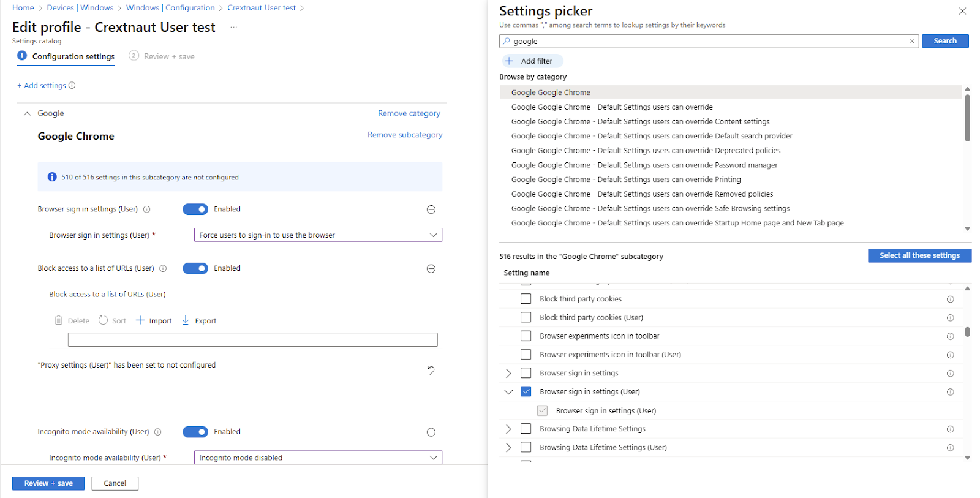This screenshot has height=498, width=980.
Task: Click the remove icon for Browser sign in settings
Action: [x=431, y=209]
